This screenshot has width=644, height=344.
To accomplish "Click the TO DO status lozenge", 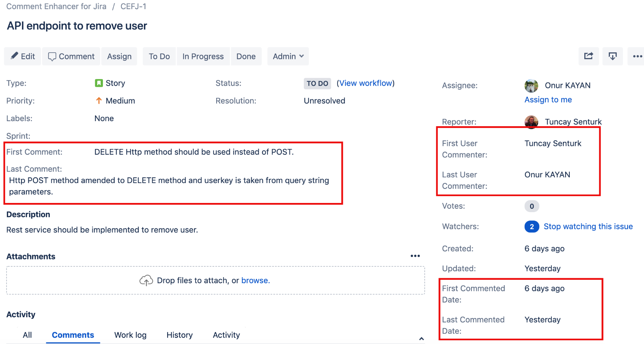I will click(317, 83).
